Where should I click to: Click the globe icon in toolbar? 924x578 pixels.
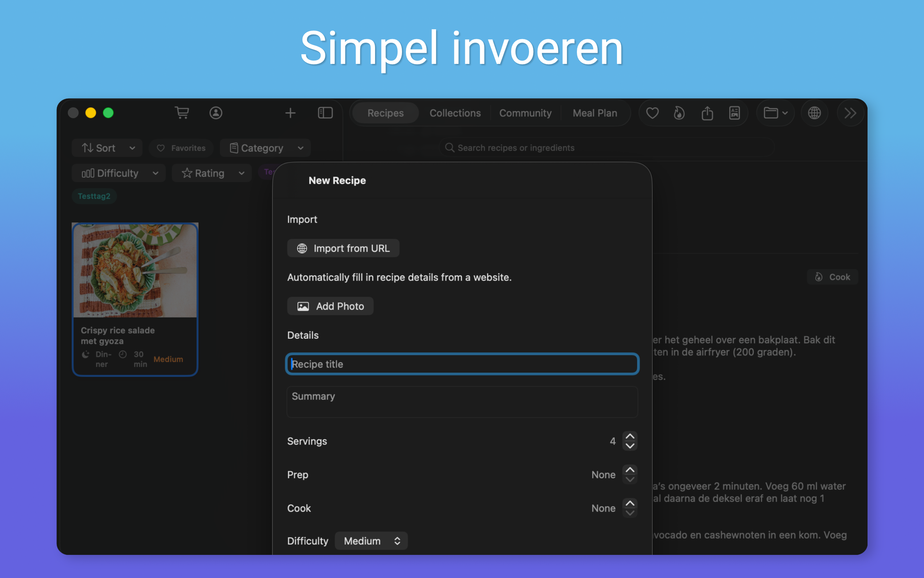click(x=814, y=113)
